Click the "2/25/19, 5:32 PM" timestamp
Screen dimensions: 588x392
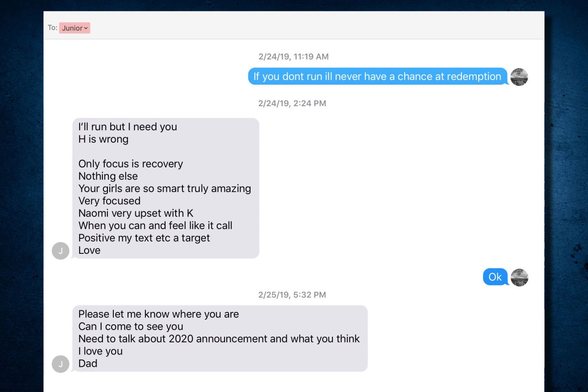292,295
